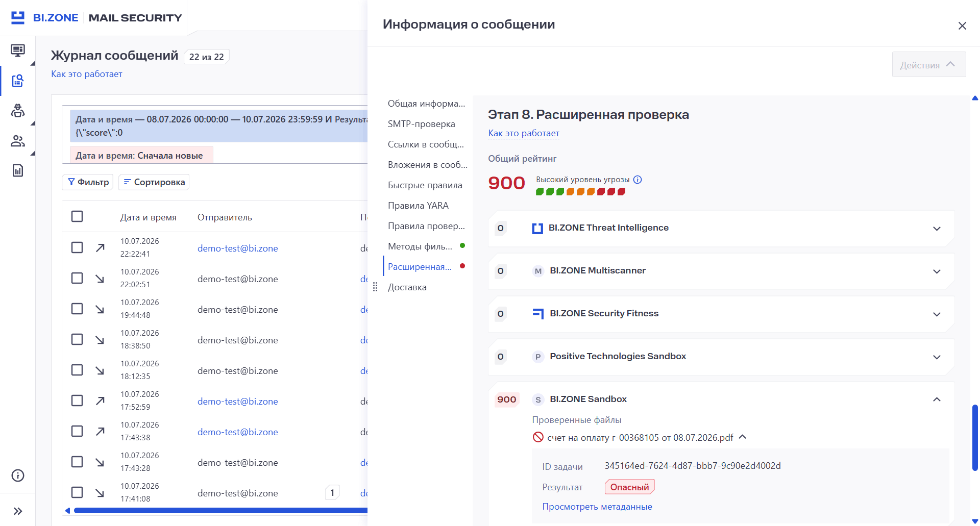Click the blocked icon beside the PDF file
This screenshot has width=980, height=526.
[538, 437]
